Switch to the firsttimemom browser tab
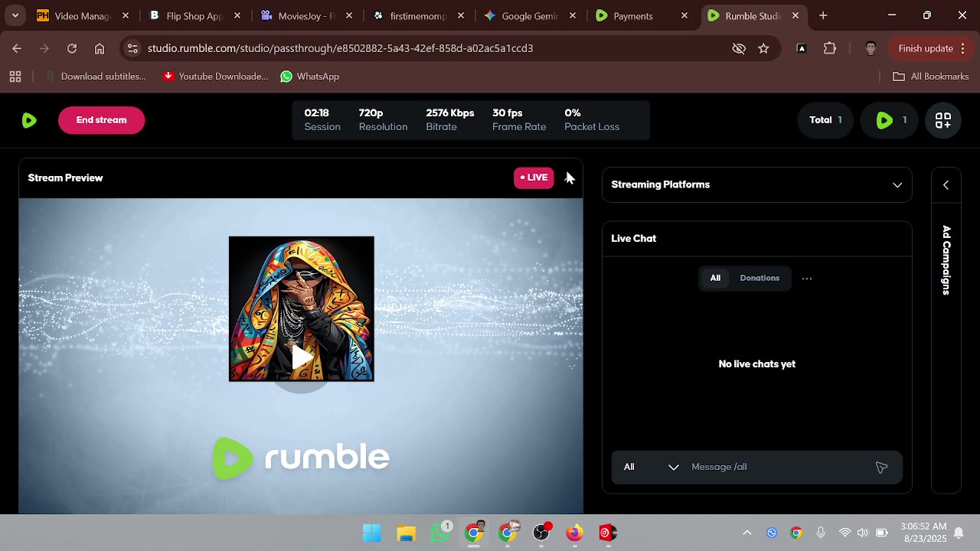This screenshot has height=551, width=980. click(417, 15)
